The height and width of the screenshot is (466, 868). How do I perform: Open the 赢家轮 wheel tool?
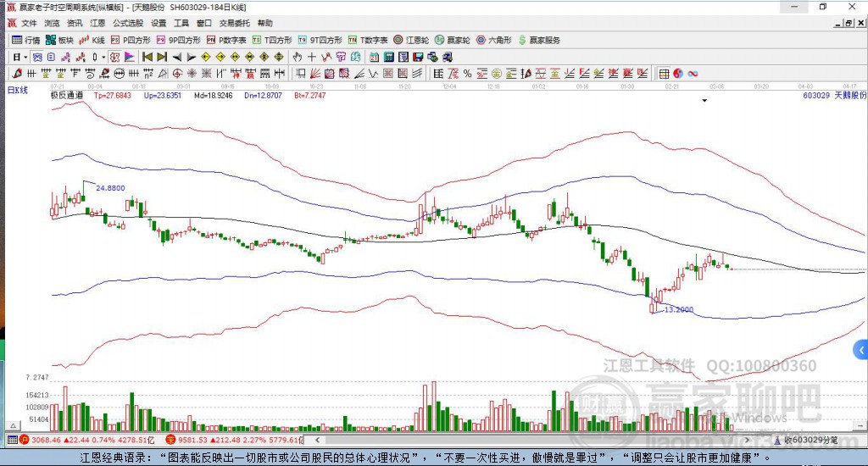click(x=453, y=40)
